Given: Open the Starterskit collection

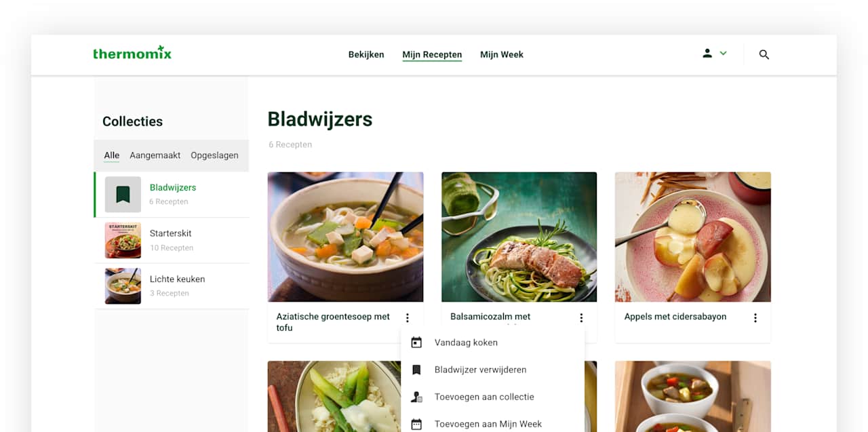Looking at the screenshot, I should [x=172, y=240].
